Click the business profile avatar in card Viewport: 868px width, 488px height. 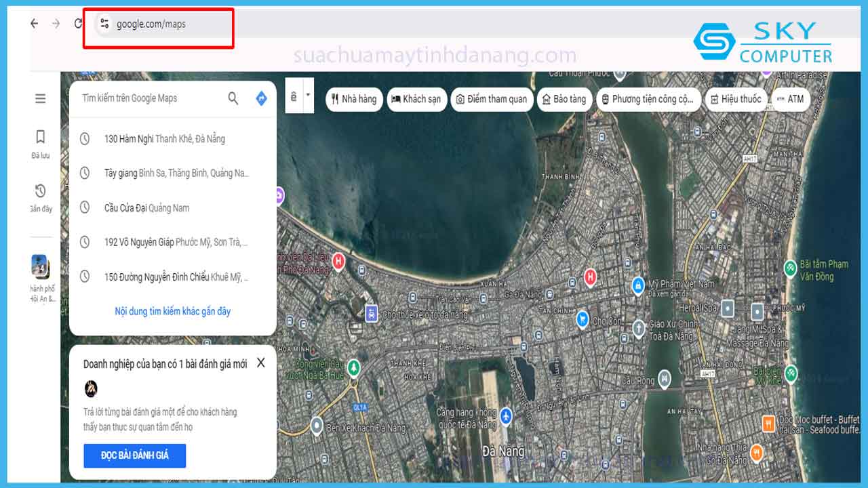(x=91, y=388)
